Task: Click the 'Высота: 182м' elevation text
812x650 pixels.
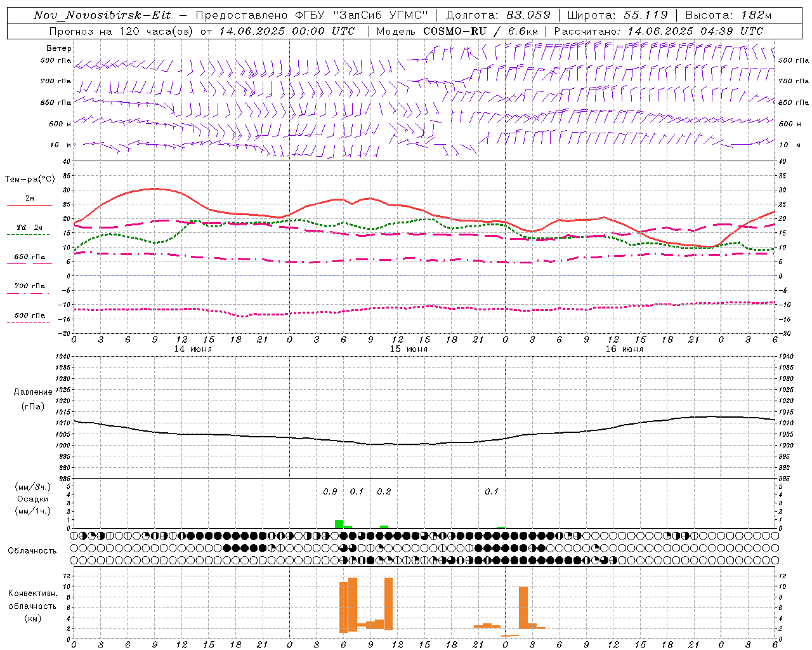Action: 729,15
